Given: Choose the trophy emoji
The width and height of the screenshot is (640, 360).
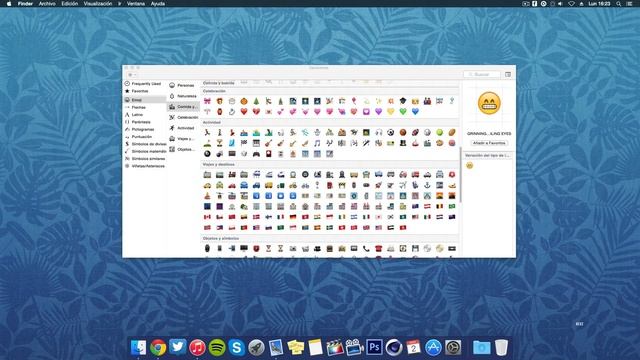Looking at the screenshot, I should pyautogui.click(x=219, y=143).
